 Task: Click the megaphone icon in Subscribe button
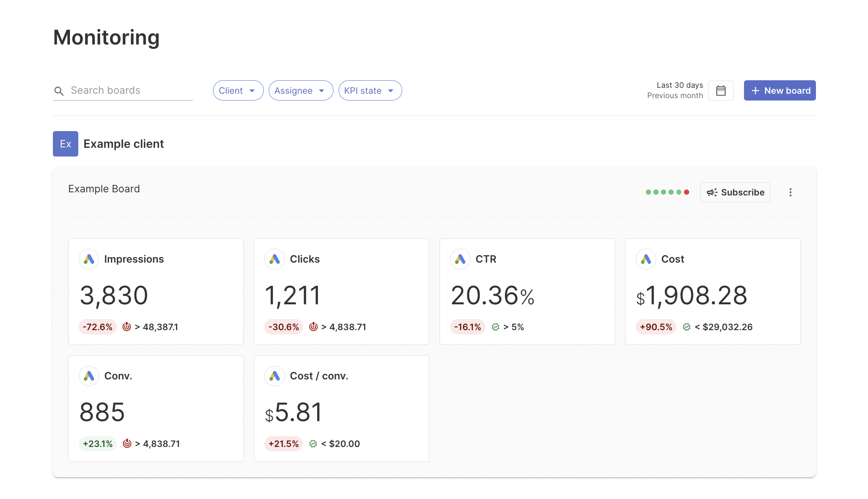tap(712, 192)
